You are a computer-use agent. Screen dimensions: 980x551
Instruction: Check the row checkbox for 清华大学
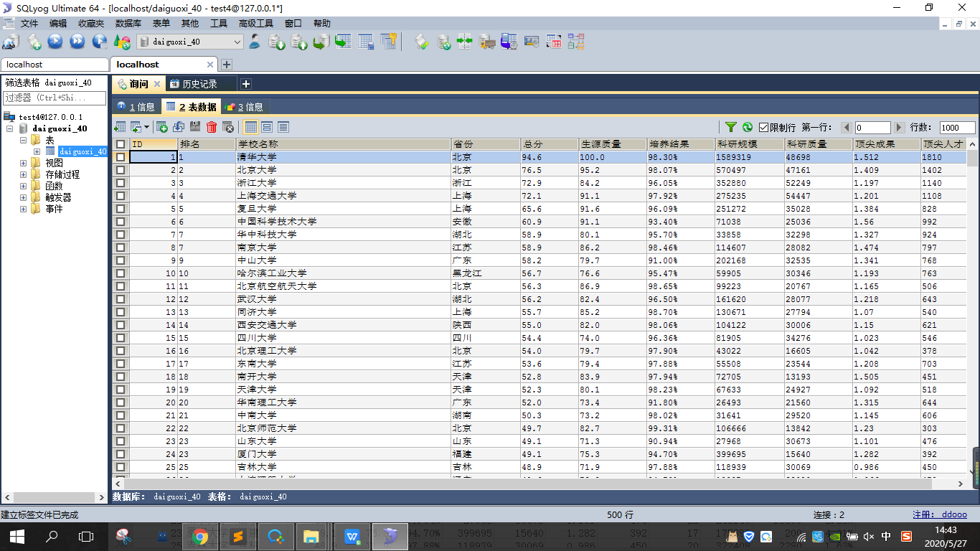click(x=121, y=157)
